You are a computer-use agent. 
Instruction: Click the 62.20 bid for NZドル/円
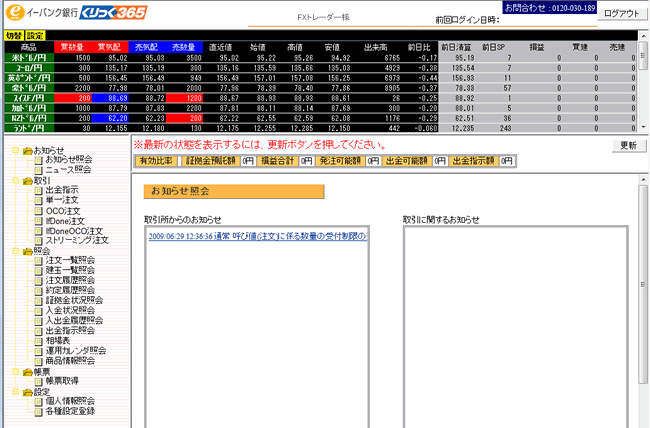(118, 118)
